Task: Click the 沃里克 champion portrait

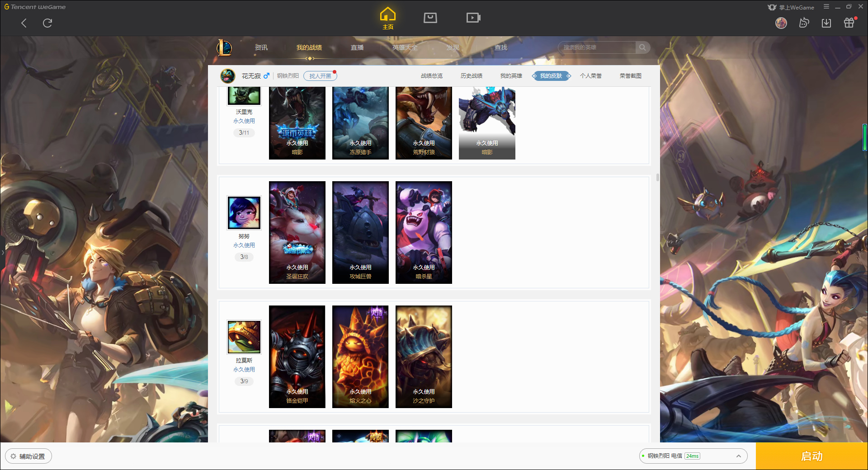Action: pyautogui.click(x=244, y=95)
